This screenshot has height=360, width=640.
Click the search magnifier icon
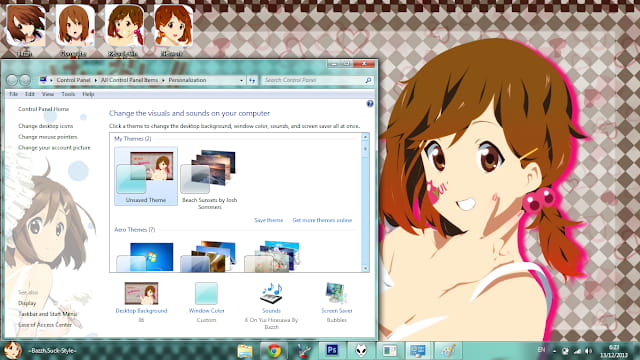pyautogui.click(x=368, y=80)
